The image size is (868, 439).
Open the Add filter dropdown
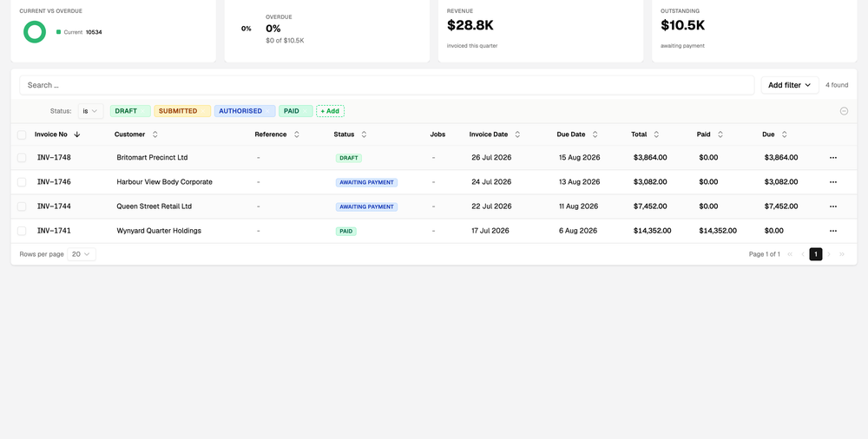tap(789, 85)
